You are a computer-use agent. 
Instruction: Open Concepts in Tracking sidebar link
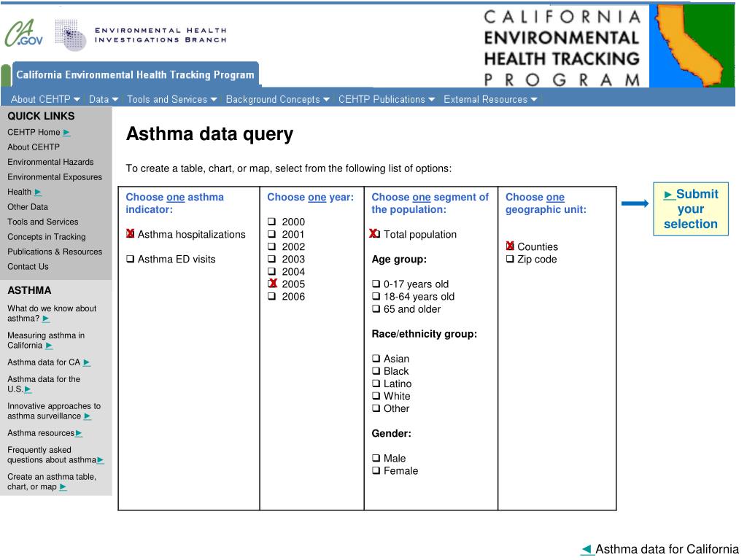tap(47, 237)
